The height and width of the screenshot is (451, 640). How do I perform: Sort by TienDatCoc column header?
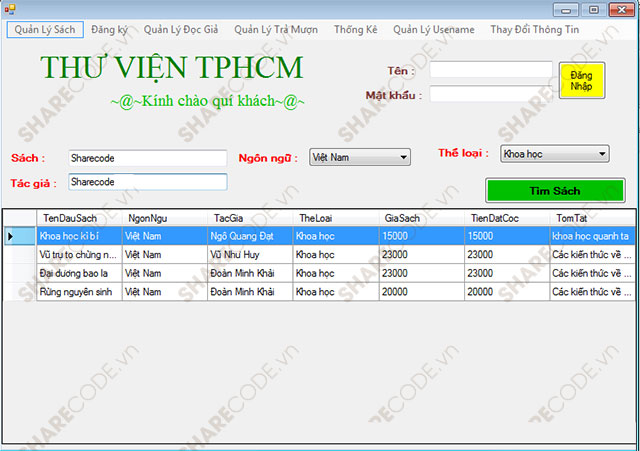point(507,218)
